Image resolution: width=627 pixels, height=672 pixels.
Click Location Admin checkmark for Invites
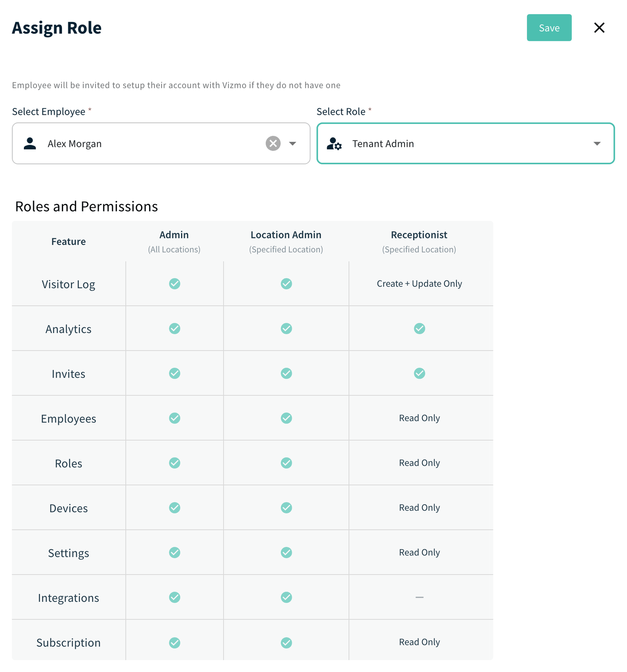pos(286,373)
